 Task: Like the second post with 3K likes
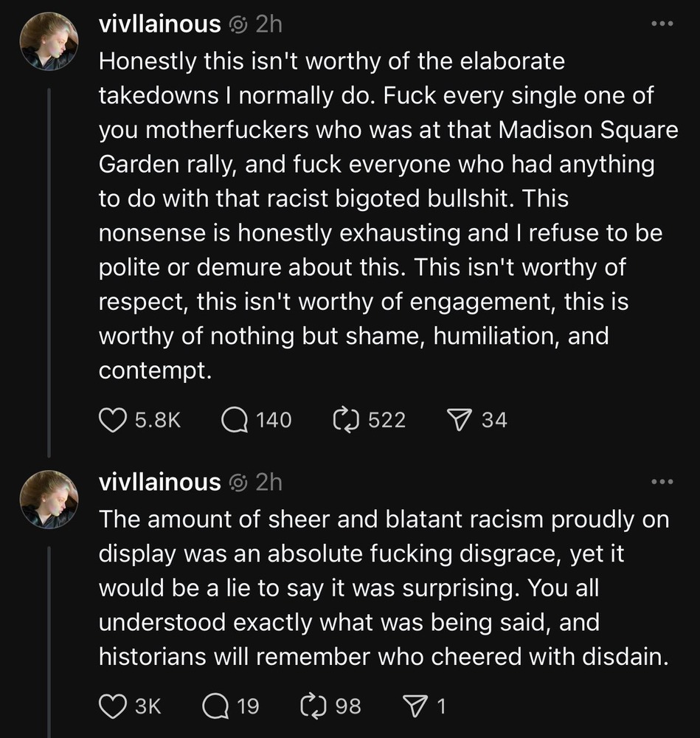pos(113,706)
